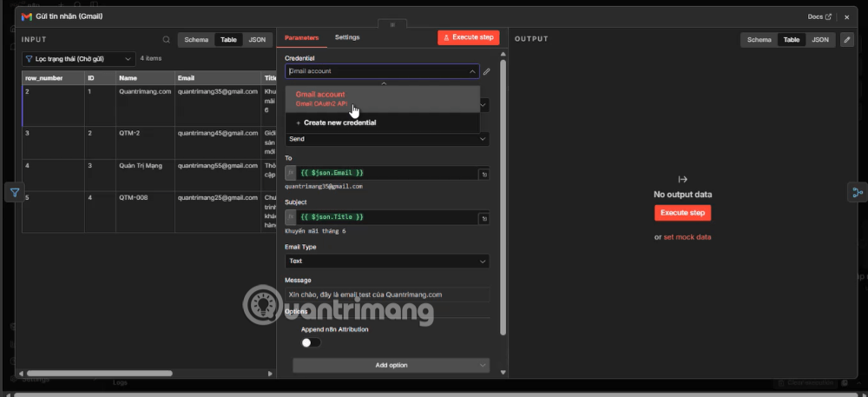The width and height of the screenshot is (868, 397).
Task: Switch input view to Table
Action: click(228, 40)
